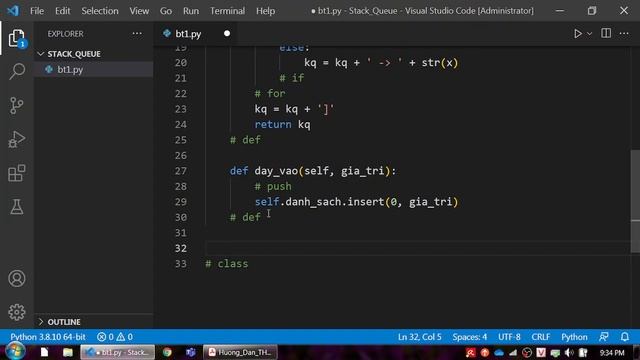Change line endings via CRLF status
The width and height of the screenshot is (640, 360).
pos(540,337)
